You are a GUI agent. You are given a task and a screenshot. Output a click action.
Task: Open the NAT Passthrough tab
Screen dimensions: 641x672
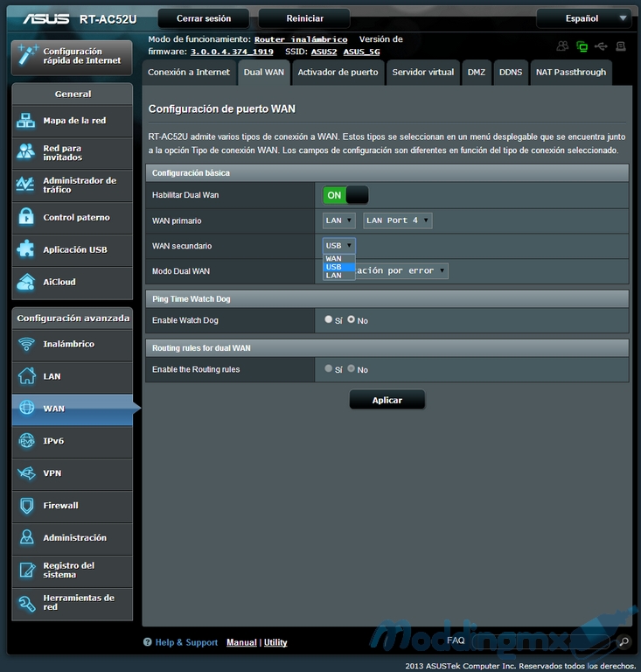point(571,73)
